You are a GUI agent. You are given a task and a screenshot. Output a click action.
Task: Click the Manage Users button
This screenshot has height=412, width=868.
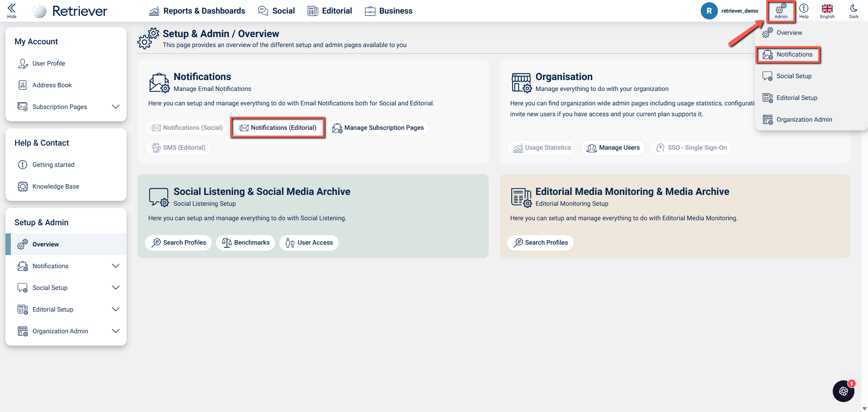tap(613, 148)
